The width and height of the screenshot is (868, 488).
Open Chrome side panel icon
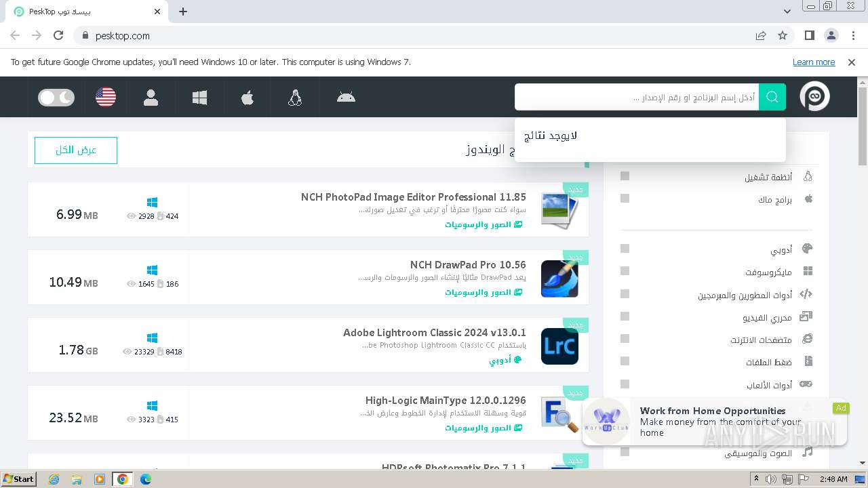[810, 35]
